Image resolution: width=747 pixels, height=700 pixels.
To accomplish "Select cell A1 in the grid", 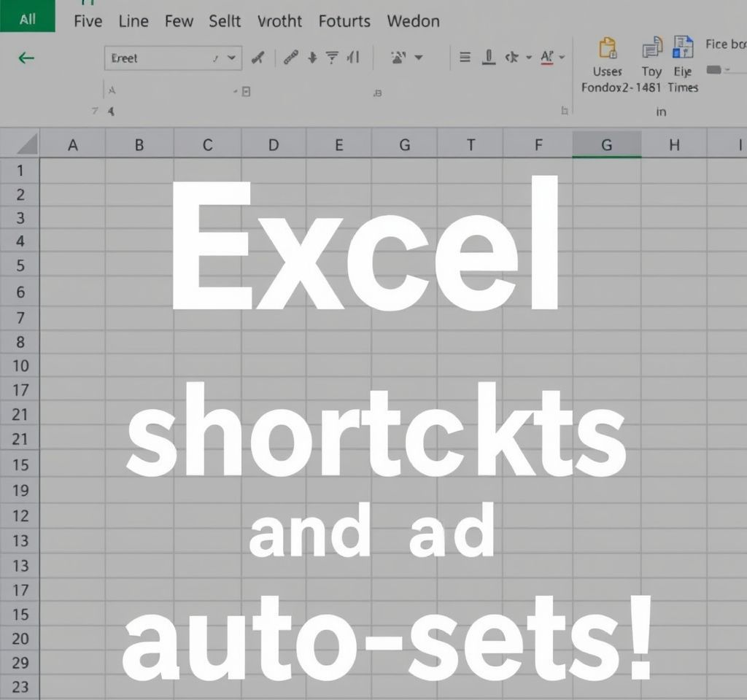I will click(x=72, y=171).
